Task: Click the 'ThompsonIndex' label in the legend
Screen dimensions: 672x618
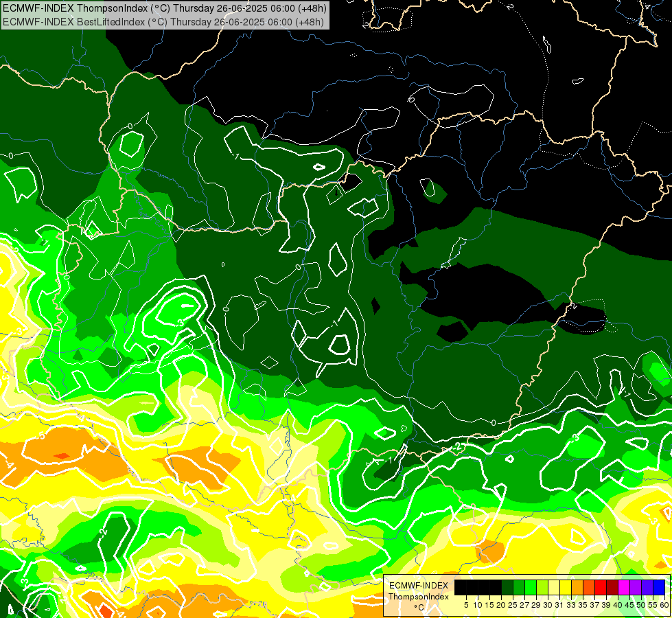Action: click(x=419, y=597)
